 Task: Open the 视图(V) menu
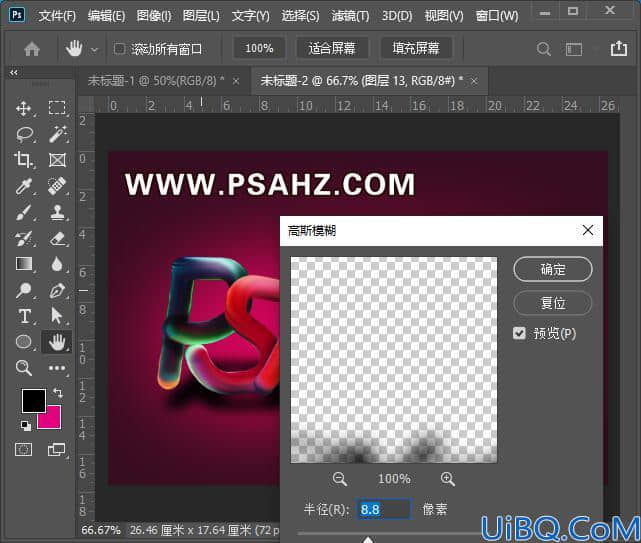click(444, 16)
